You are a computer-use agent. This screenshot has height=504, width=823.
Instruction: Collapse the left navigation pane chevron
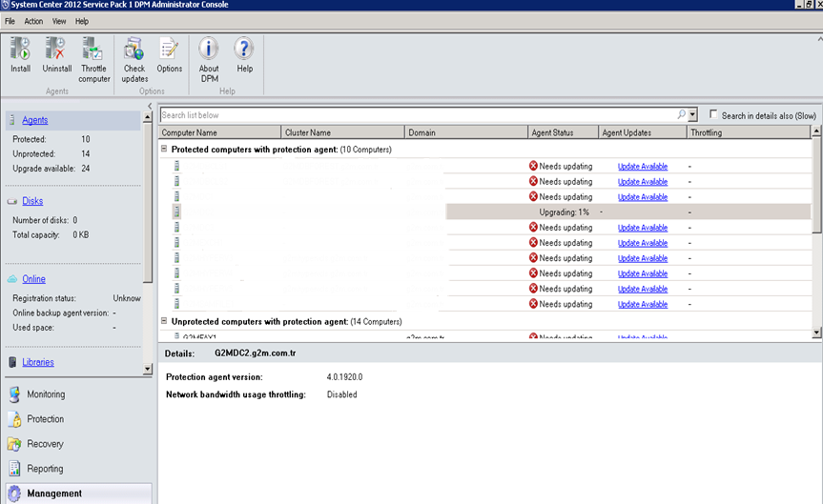[x=150, y=106]
